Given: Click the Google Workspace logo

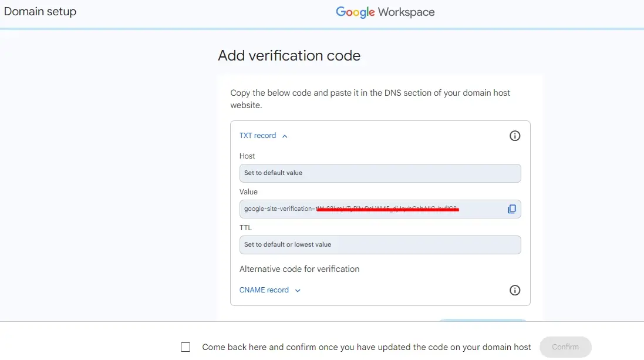Looking at the screenshot, I should [385, 12].
